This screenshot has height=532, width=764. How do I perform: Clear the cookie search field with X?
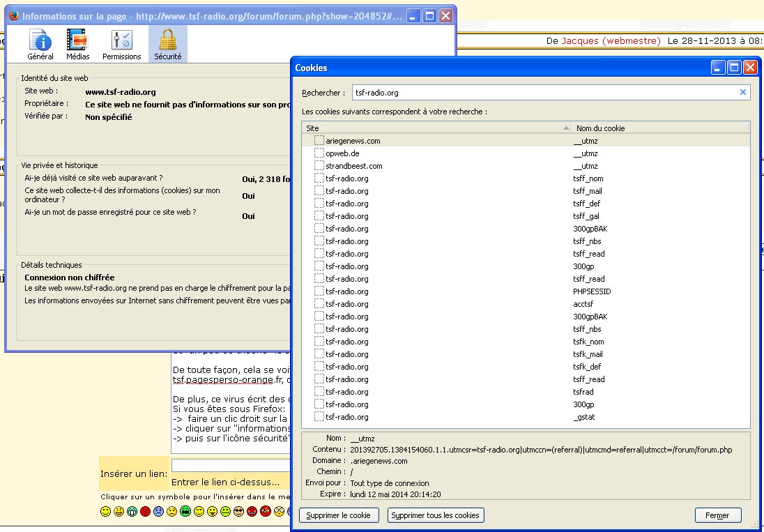tap(742, 92)
